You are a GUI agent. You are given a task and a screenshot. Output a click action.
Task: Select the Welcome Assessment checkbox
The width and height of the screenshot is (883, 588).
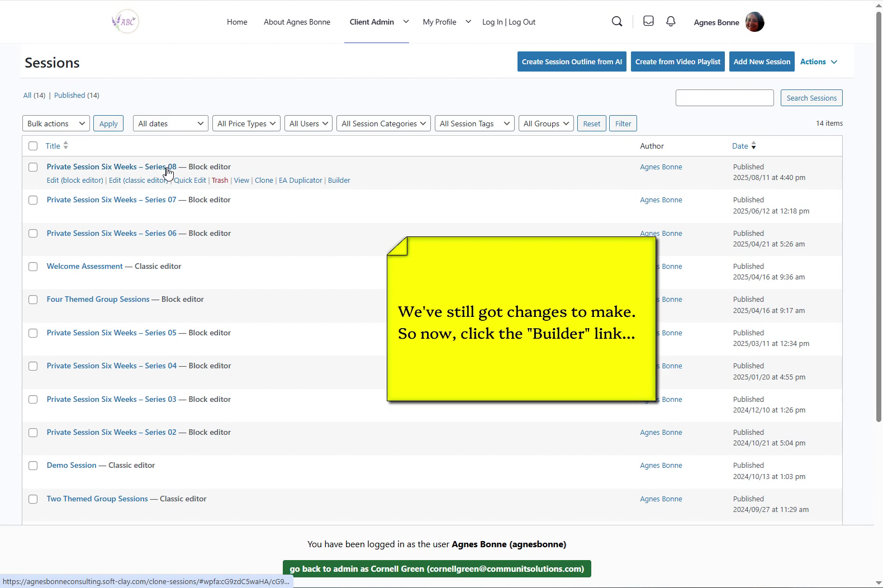(33, 267)
